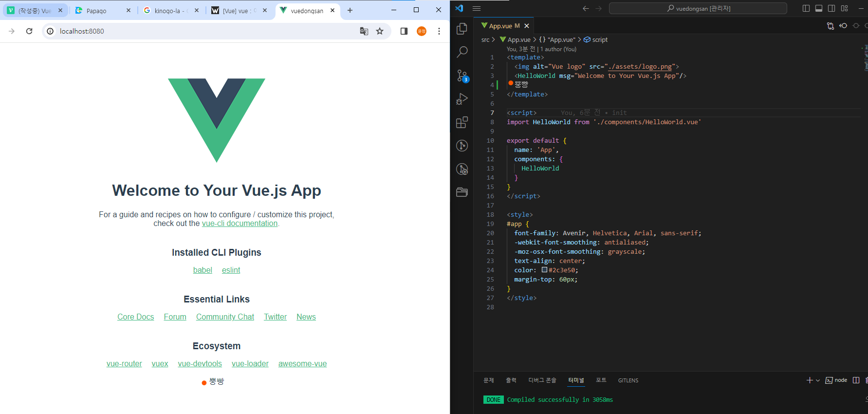
Task: Go forward in Chrome
Action: 12,31
